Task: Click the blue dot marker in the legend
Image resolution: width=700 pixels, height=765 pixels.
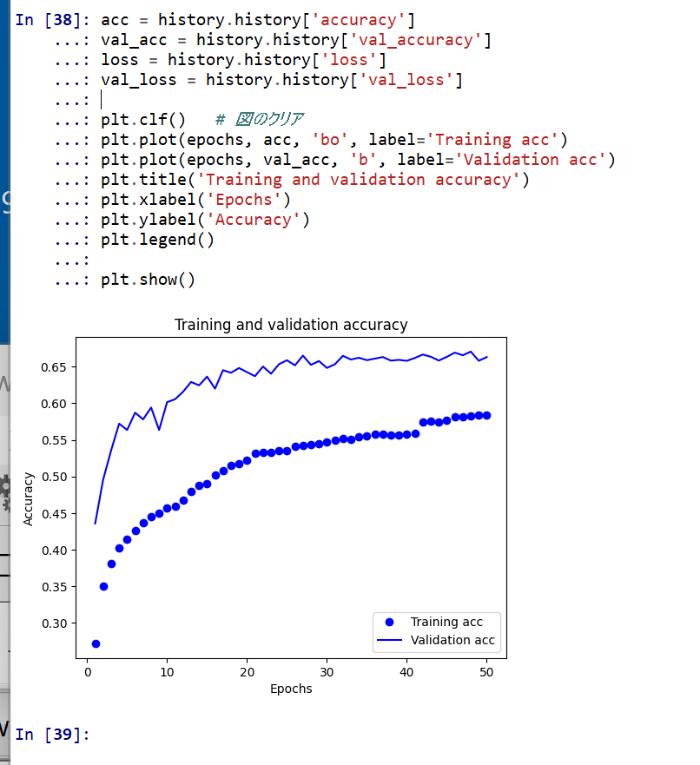Action: tap(389, 622)
